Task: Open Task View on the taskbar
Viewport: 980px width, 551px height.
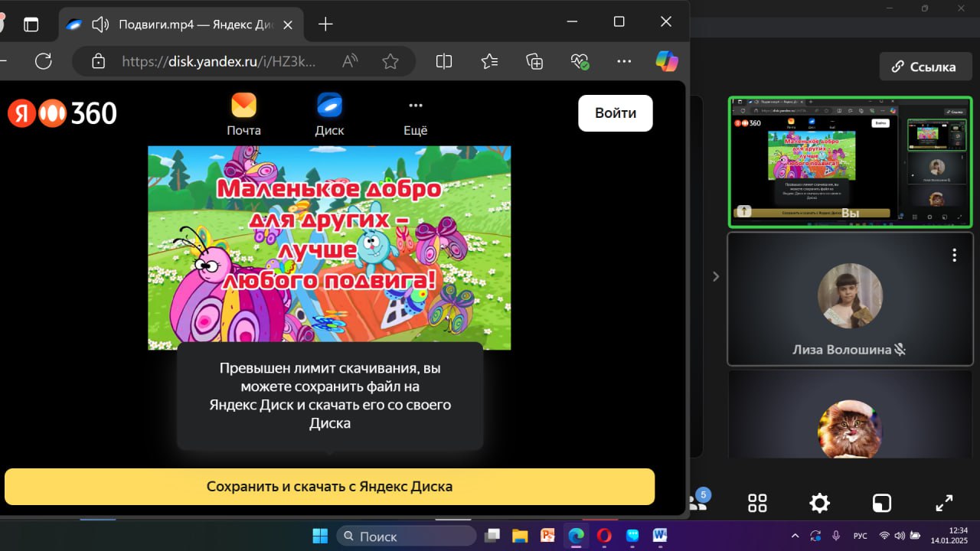Action: (492, 536)
